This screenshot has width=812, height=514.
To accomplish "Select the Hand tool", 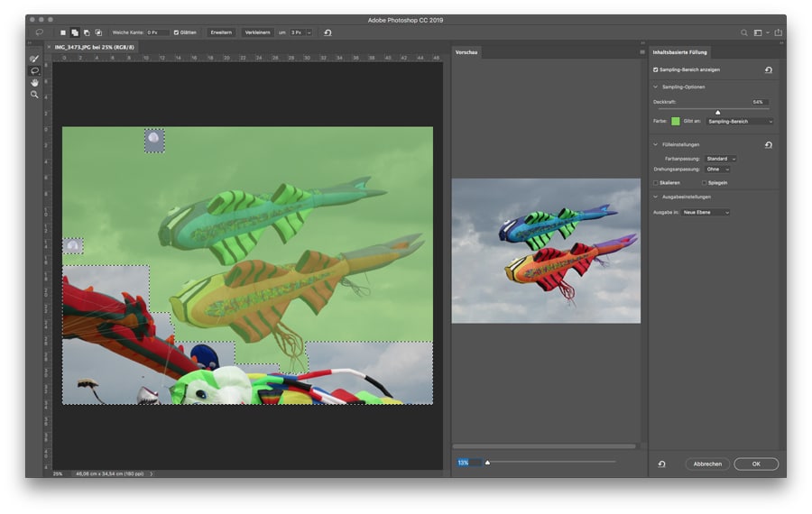I will pos(34,82).
